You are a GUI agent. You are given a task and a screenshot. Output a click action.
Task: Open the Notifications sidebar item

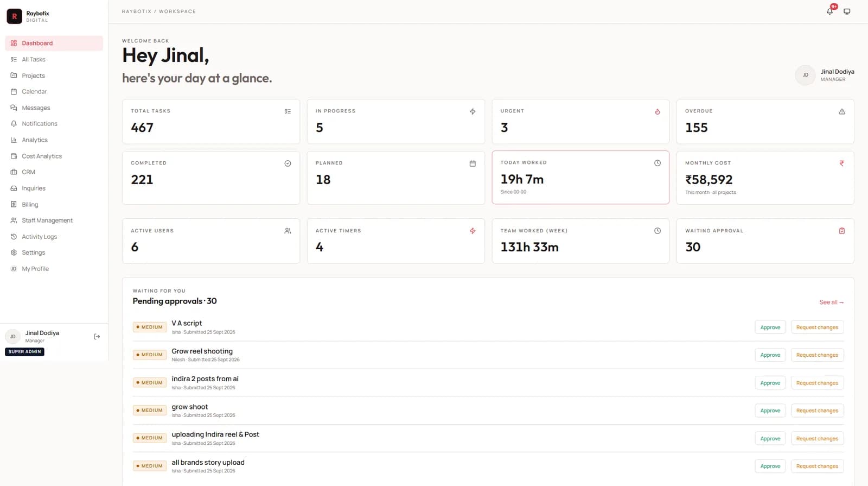(54, 124)
